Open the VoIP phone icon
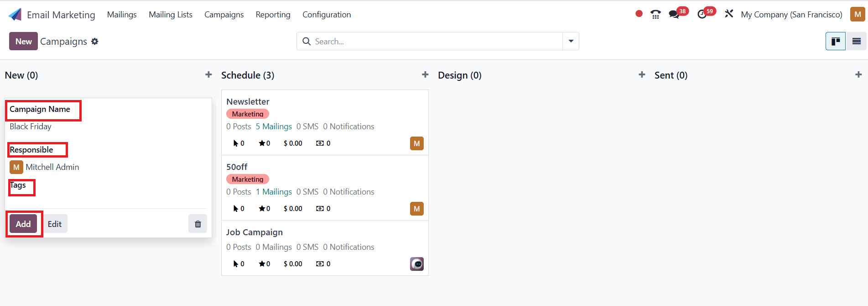The image size is (868, 306). [655, 15]
